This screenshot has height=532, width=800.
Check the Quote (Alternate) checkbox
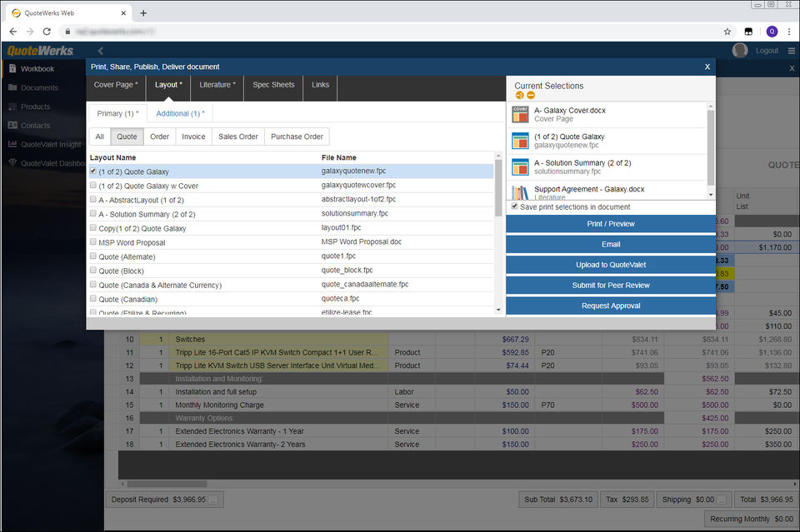click(x=92, y=256)
